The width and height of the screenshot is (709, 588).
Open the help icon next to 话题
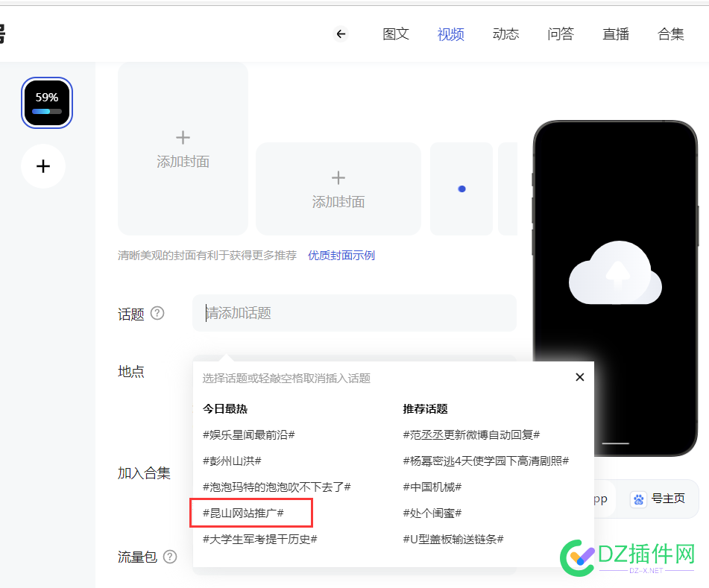[x=157, y=314]
